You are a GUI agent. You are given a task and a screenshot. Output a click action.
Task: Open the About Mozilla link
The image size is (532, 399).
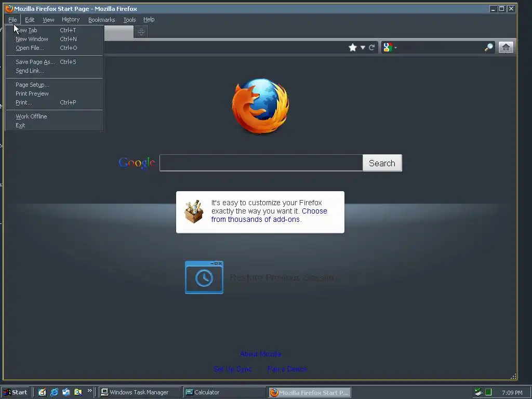coord(260,354)
